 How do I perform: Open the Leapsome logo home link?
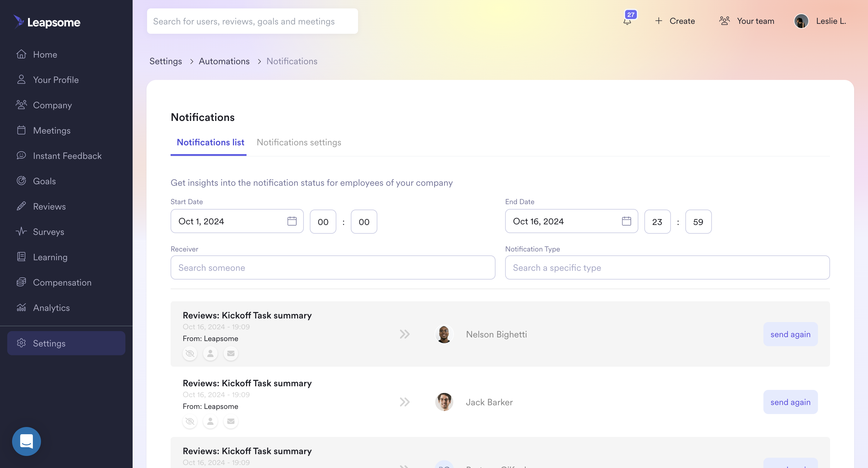(47, 22)
